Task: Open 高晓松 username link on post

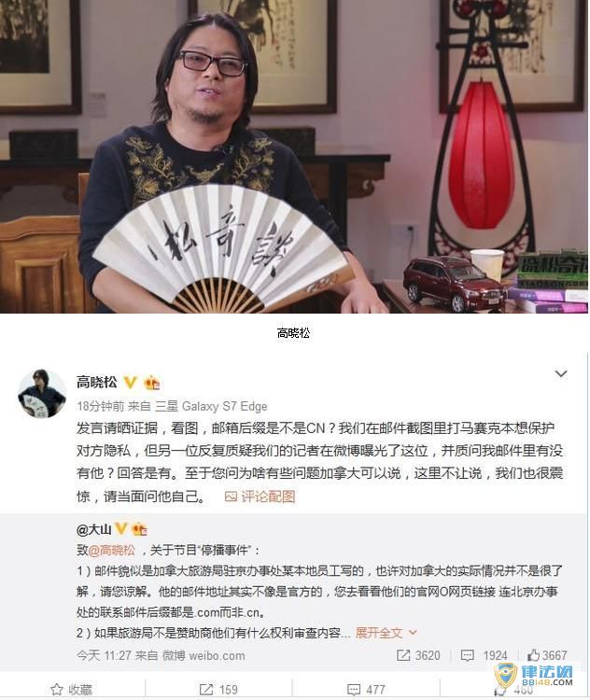Action: click(97, 382)
